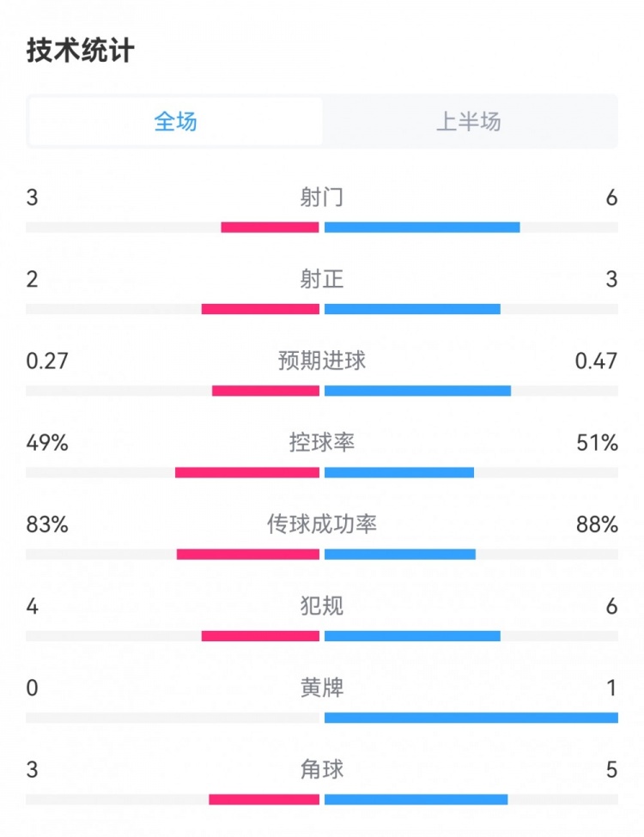The height and width of the screenshot is (837, 644).
Task: Click the 控球率 stat label
Action: [322, 443]
